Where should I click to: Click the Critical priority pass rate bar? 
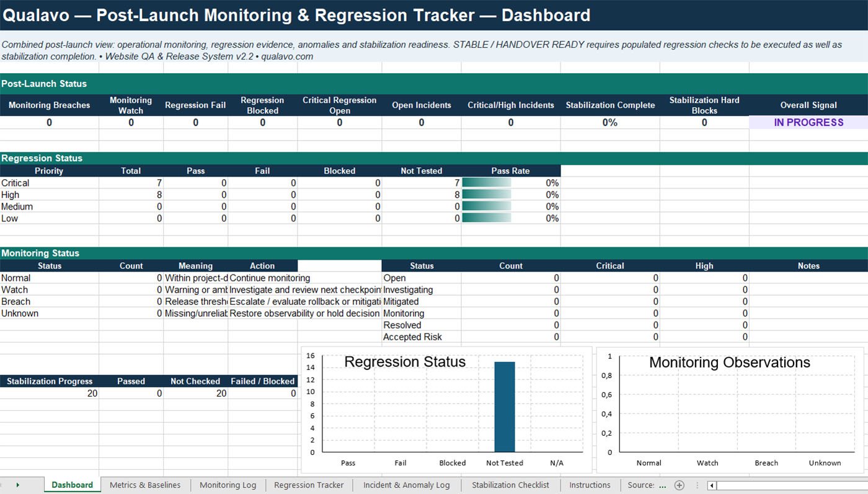pos(487,183)
